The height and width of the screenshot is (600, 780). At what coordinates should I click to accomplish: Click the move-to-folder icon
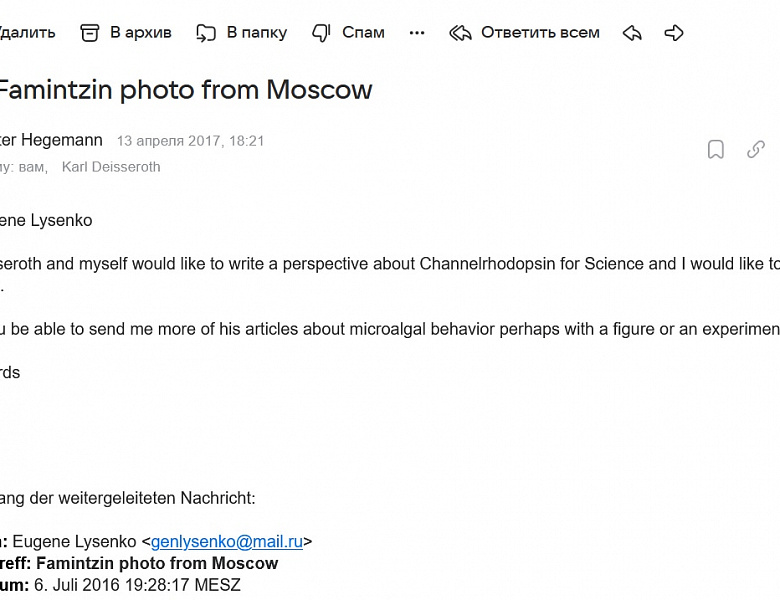(205, 33)
